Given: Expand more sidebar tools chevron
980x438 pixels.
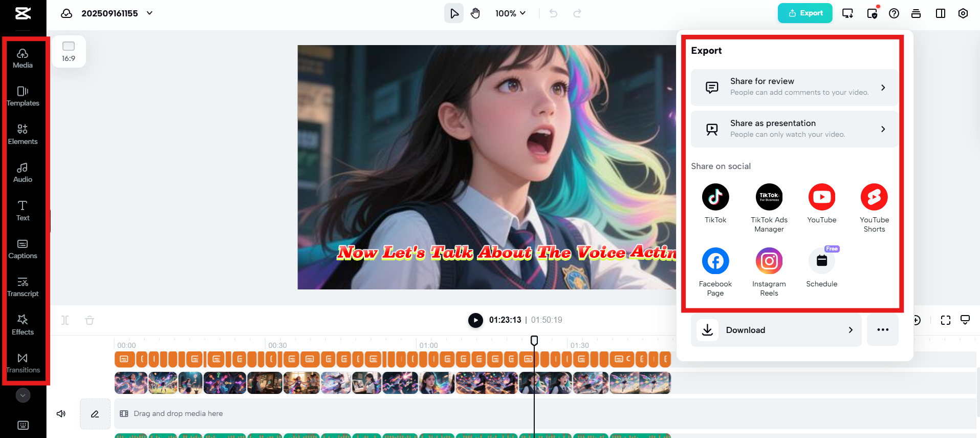Looking at the screenshot, I should (x=23, y=395).
